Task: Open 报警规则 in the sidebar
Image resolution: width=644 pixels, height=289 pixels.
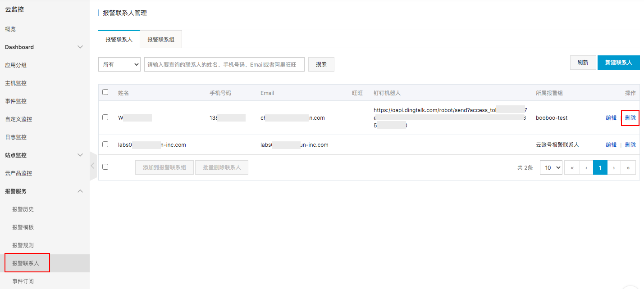Action: tap(23, 245)
